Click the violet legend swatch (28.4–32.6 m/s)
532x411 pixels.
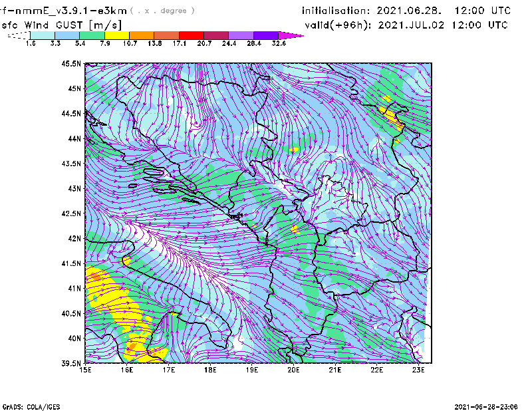[266, 35]
